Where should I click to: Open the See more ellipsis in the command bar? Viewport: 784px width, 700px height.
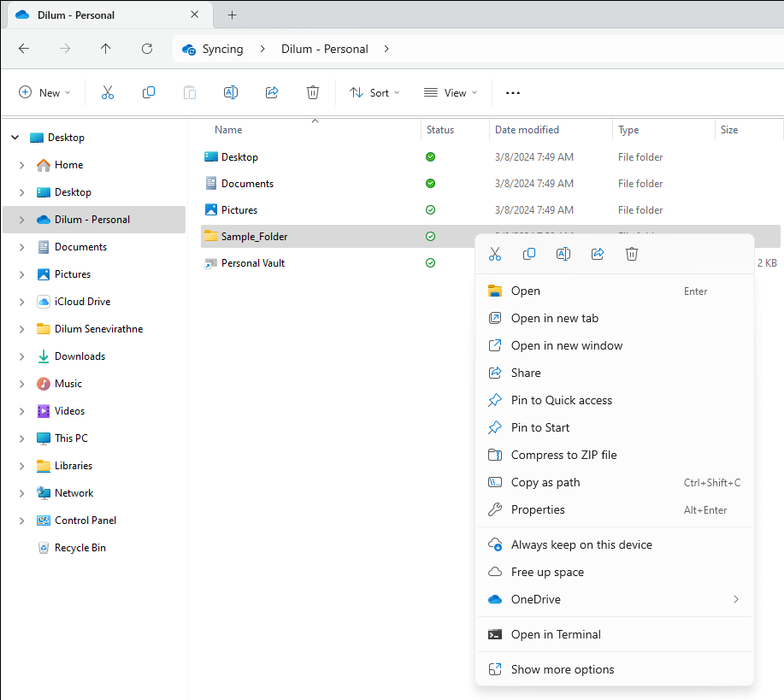click(x=512, y=91)
